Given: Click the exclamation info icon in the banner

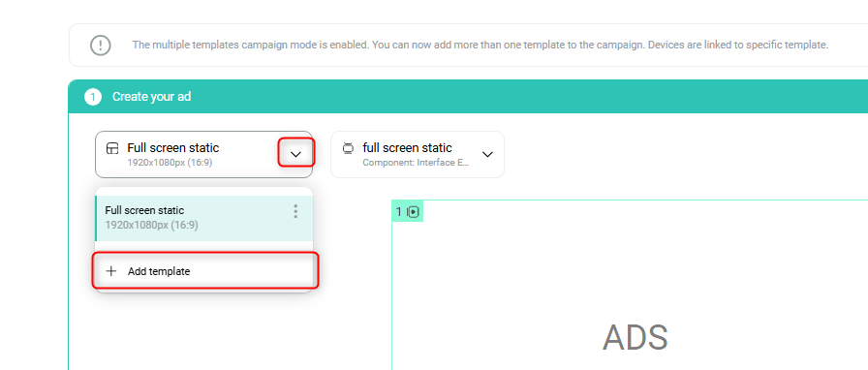Looking at the screenshot, I should pos(100,45).
